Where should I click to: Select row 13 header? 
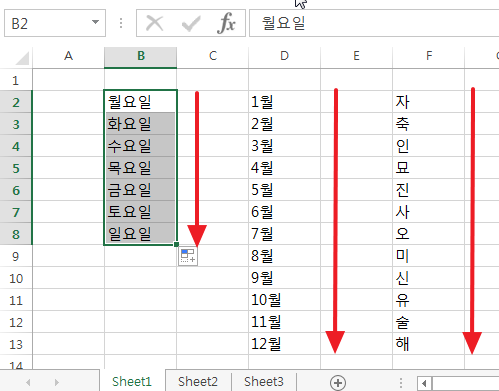click(16, 344)
